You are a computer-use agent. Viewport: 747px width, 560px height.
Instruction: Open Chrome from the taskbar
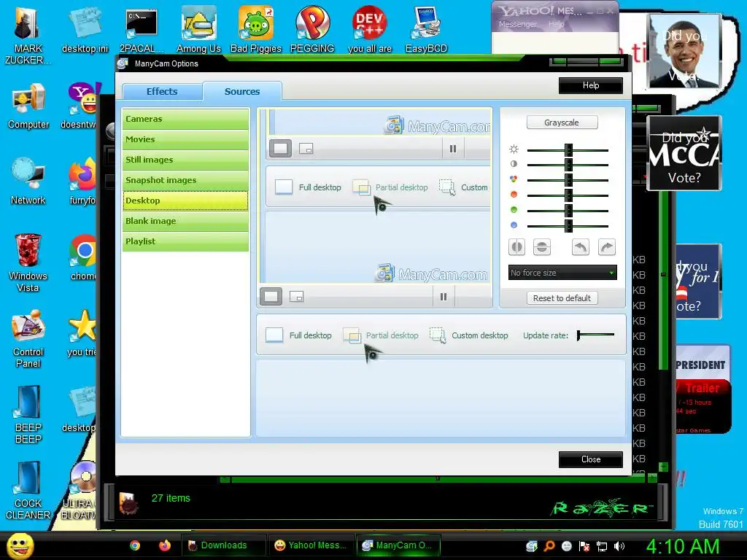pos(135,545)
